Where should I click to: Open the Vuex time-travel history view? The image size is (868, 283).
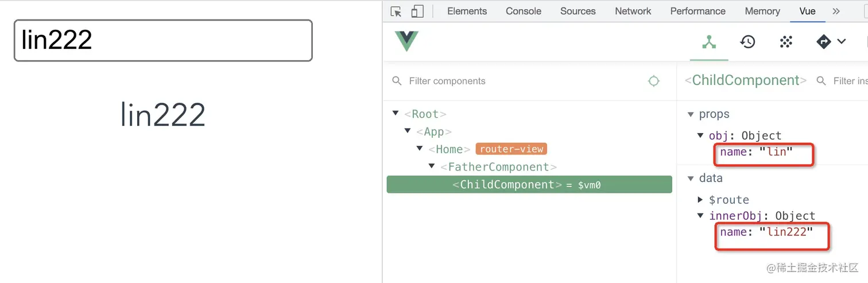coord(747,42)
